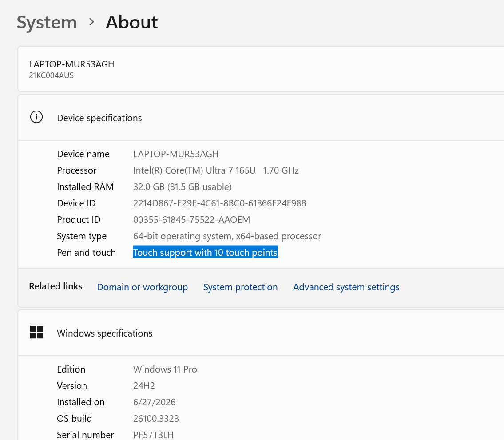Click the Windows logo icon beside Windows specifications
This screenshot has width=504, height=440.
[36, 332]
